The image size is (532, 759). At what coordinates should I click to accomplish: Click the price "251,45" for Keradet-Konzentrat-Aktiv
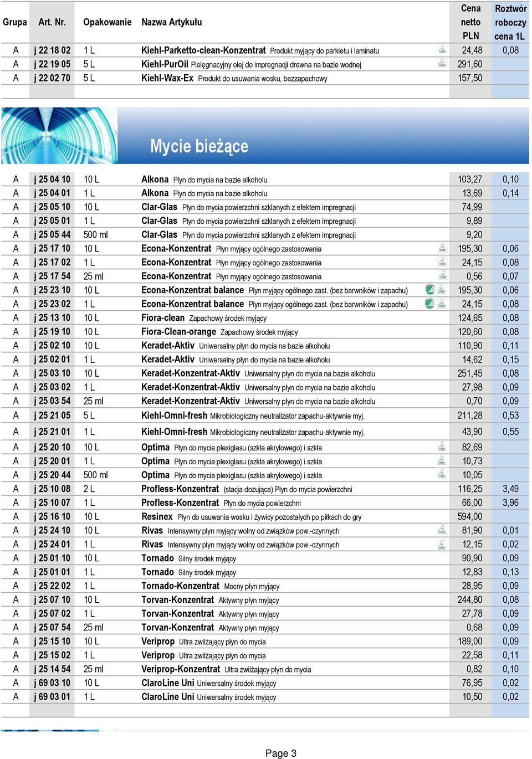coord(470,373)
